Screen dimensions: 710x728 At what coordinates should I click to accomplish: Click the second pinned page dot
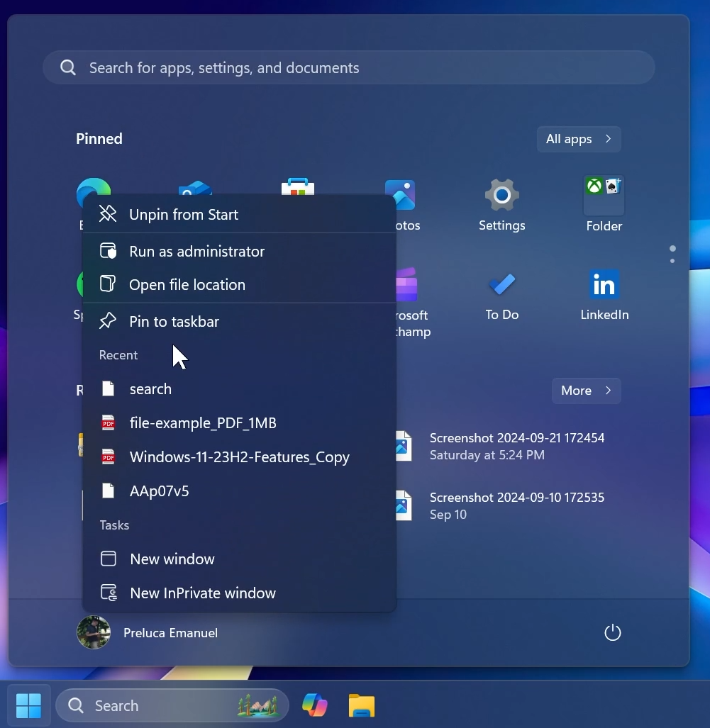(672, 261)
